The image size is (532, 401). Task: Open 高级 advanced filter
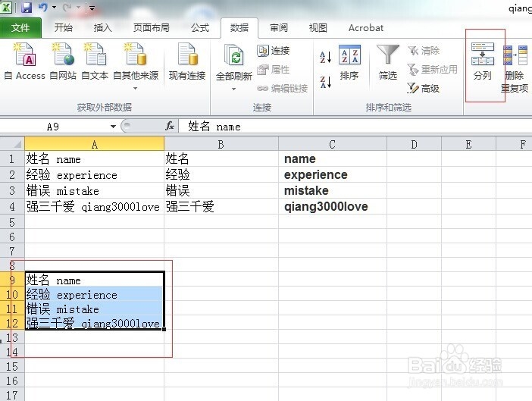tap(424, 89)
